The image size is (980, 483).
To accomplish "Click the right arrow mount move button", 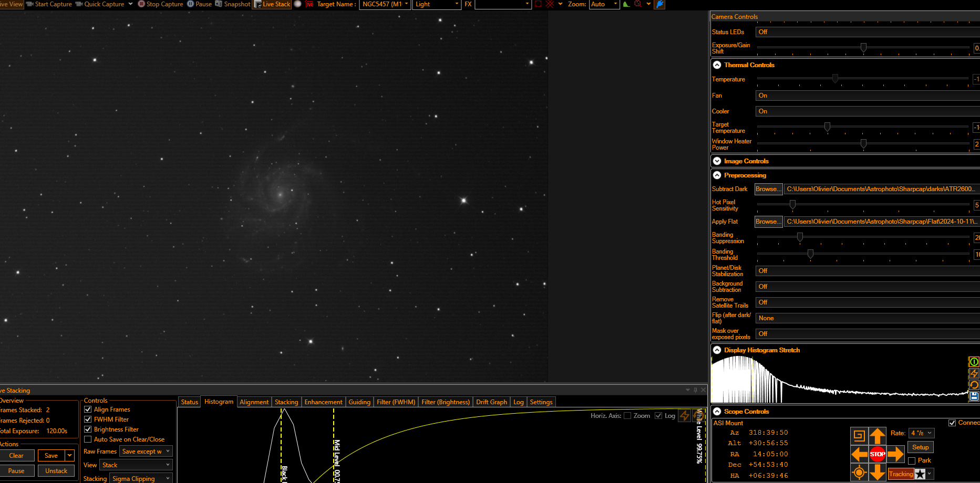I will 895,454.
